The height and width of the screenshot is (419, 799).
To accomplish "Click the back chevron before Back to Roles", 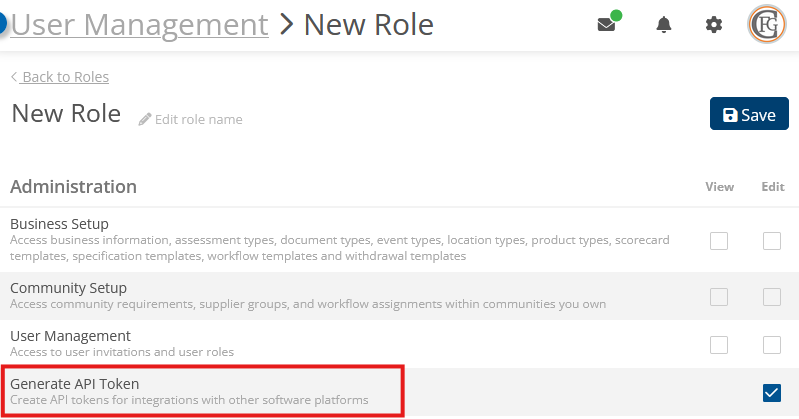I will [x=14, y=77].
